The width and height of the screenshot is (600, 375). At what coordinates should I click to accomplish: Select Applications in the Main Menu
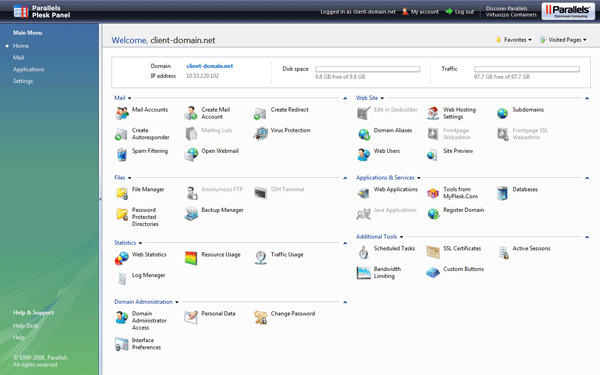tap(28, 69)
